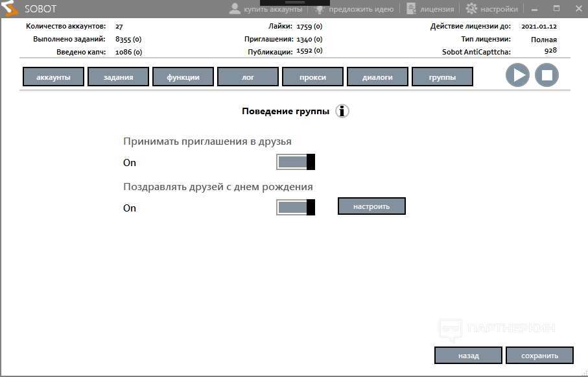Viewport: 588px width, 377px height.
Task: Open the функции tab
Action: coord(183,77)
